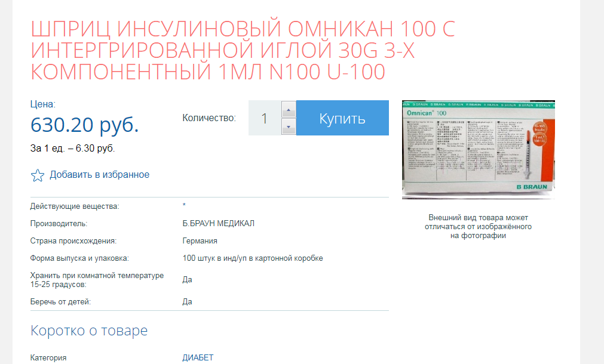This screenshot has width=604, height=364.
Task: Click the Да value for Беречь от детей
Action: click(186, 301)
